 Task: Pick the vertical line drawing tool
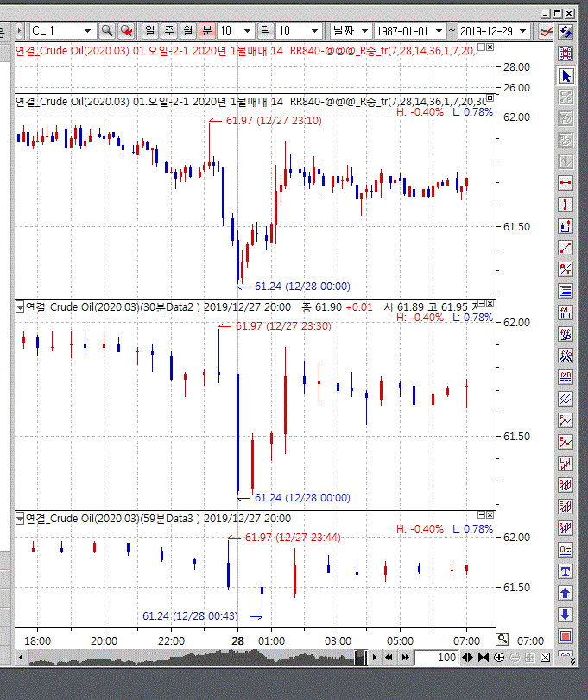point(566,205)
